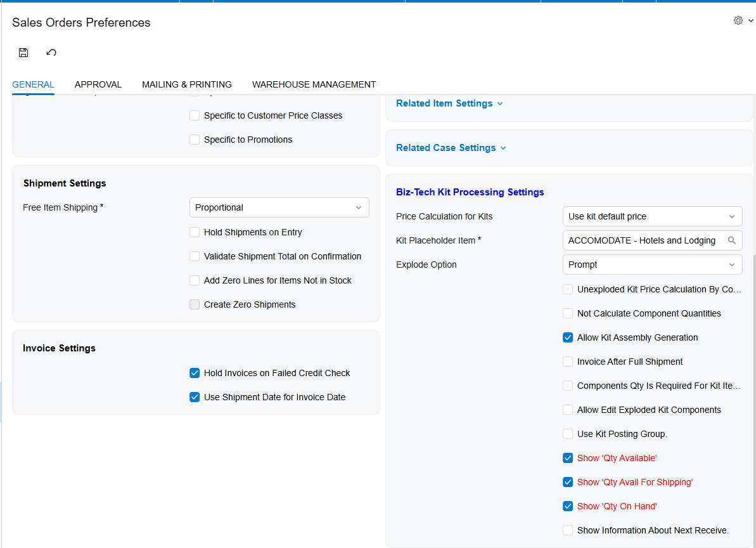This screenshot has width=756, height=548.
Task: Uncheck Hold Invoices on Failed Credit Check
Action: tap(195, 373)
